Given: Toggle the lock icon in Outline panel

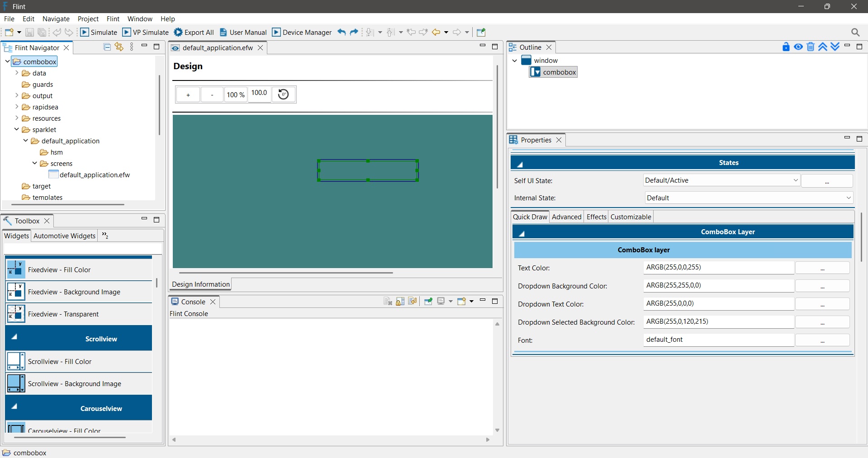Looking at the screenshot, I should [x=786, y=47].
